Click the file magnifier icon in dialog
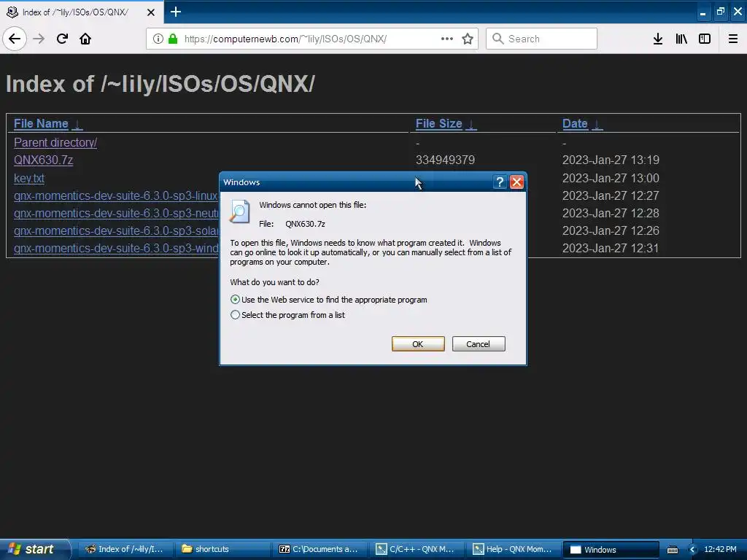 (239, 211)
